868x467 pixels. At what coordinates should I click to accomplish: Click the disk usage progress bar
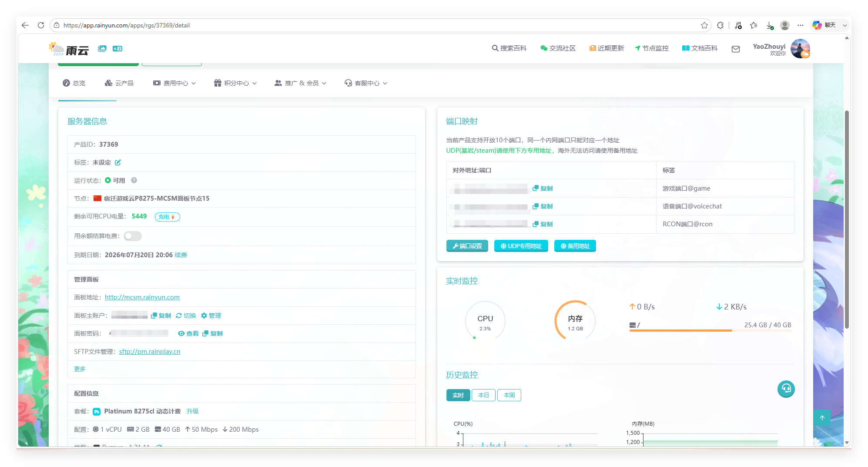pos(710,330)
